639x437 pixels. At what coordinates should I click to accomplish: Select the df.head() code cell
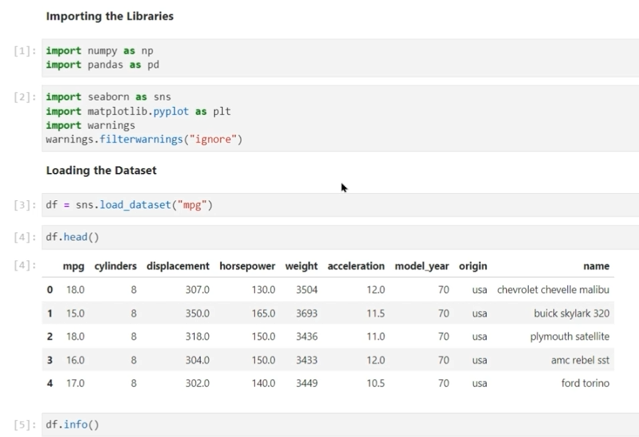(x=73, y=237)
